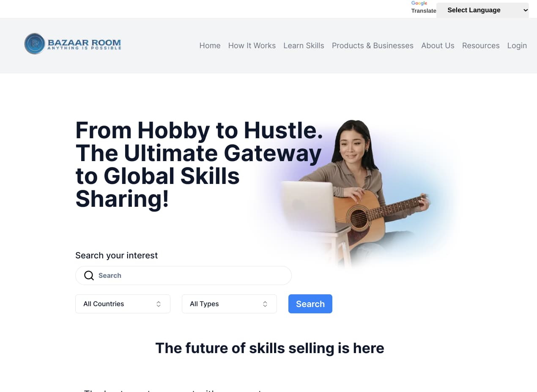The width and height of the screenshot is (537, 392).
Task: Click the All Countries up-down chevron icon
Action: coord(159,304)
